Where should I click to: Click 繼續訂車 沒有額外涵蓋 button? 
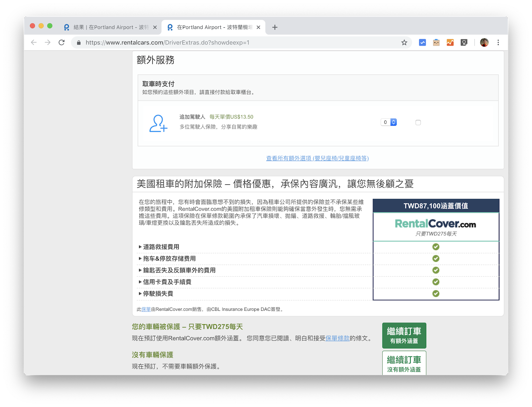click(404, 363)
